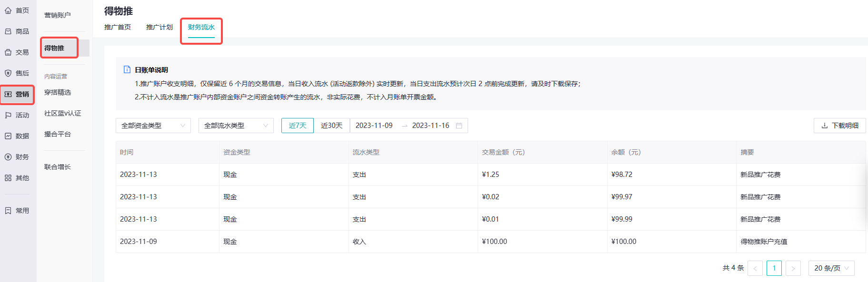The image size is (868, 282).
Task: Click the 财务 yen coin icon
Action: click(x=8, y=157)
